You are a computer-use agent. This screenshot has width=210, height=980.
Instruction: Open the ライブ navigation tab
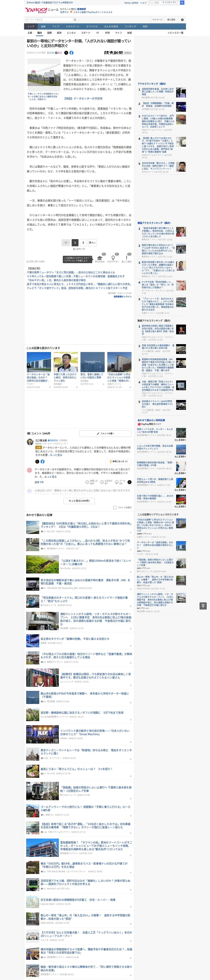56,27
